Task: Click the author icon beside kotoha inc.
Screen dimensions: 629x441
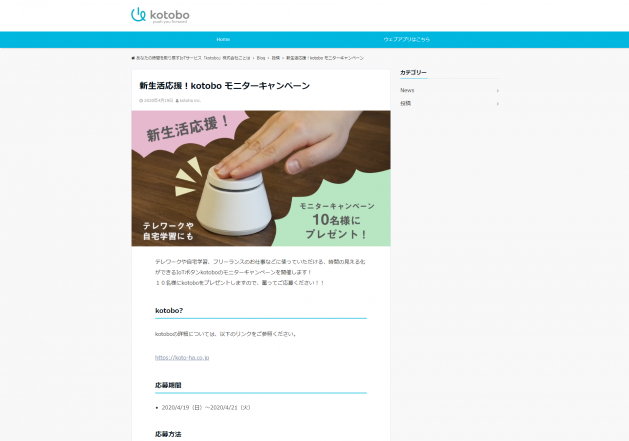Action: 177,101
